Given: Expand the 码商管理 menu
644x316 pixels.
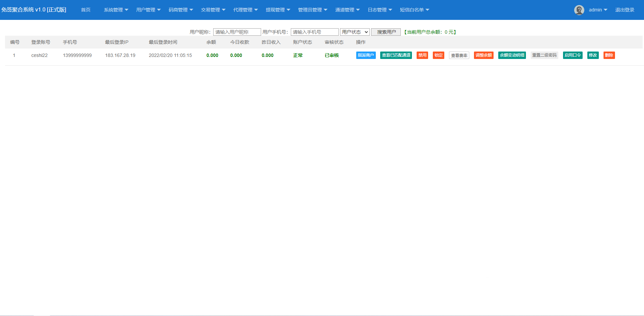Looking at the screenshot, I should point(181,10).
